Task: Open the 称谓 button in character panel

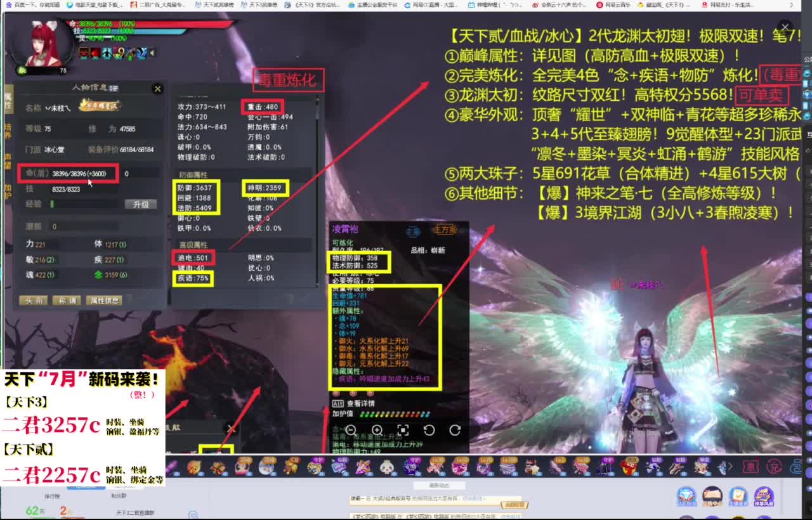Action: (x=66, y=301)
